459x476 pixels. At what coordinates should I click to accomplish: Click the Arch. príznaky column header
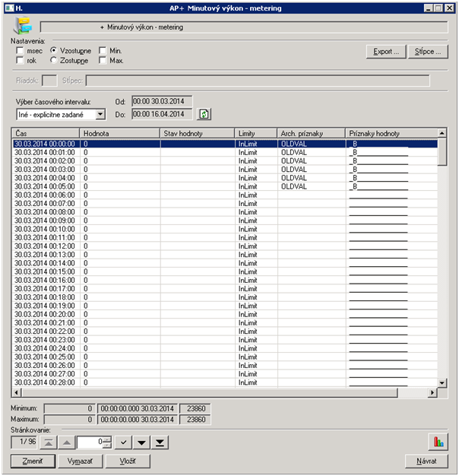pos(311,133)
